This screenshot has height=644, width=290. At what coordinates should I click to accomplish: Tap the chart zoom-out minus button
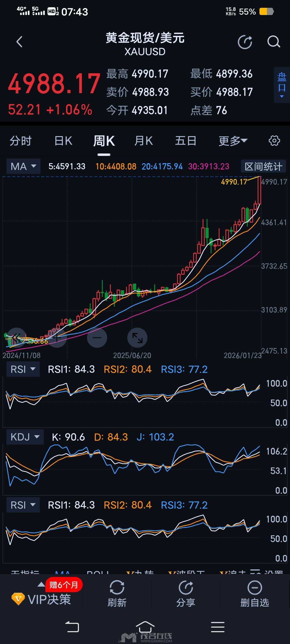pos(97,338)
